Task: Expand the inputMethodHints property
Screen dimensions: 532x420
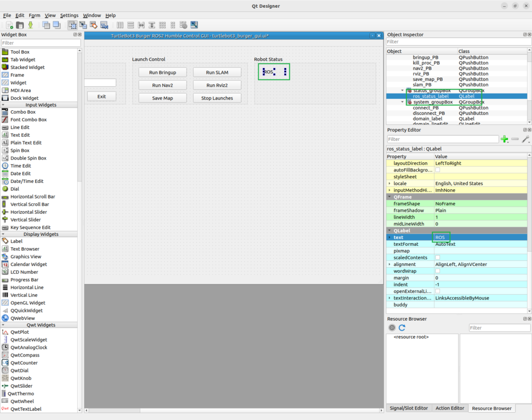Action: 390,190
